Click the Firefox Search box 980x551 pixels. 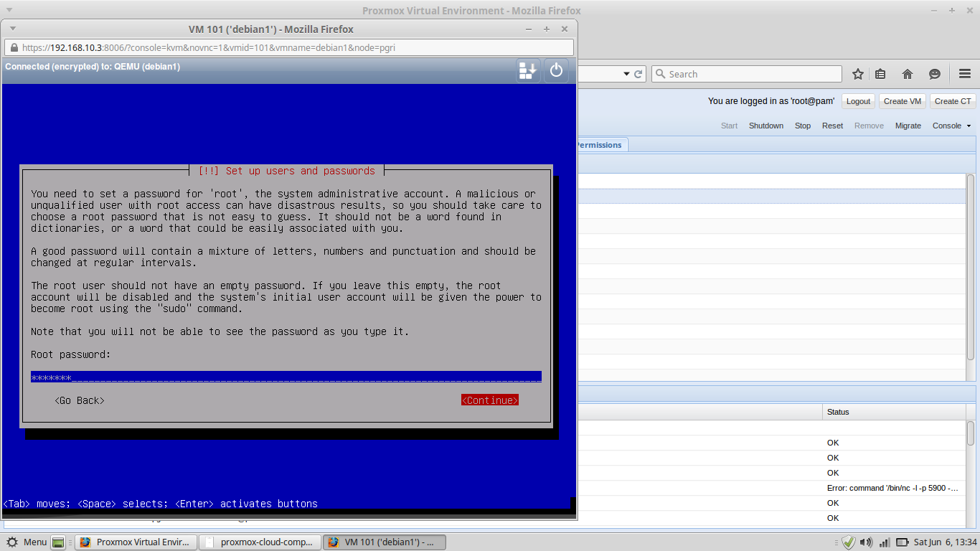click(x=746, y=74)
